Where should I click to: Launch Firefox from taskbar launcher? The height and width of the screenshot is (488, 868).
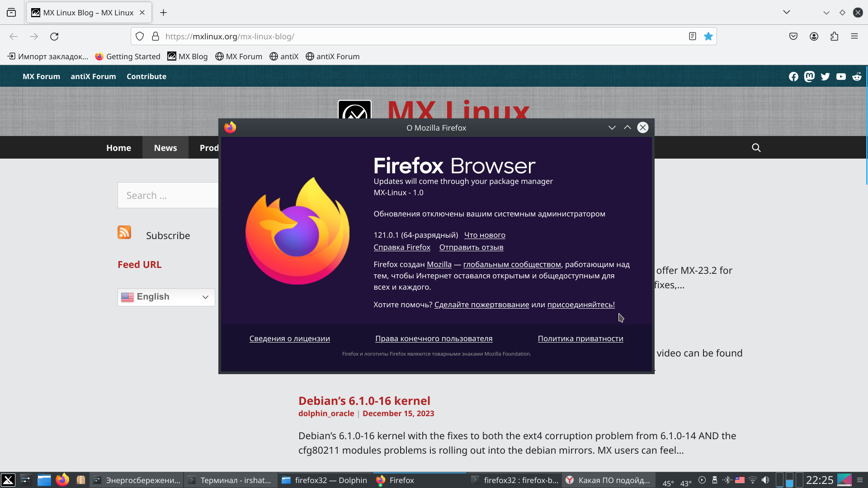(x=62, y=479)
